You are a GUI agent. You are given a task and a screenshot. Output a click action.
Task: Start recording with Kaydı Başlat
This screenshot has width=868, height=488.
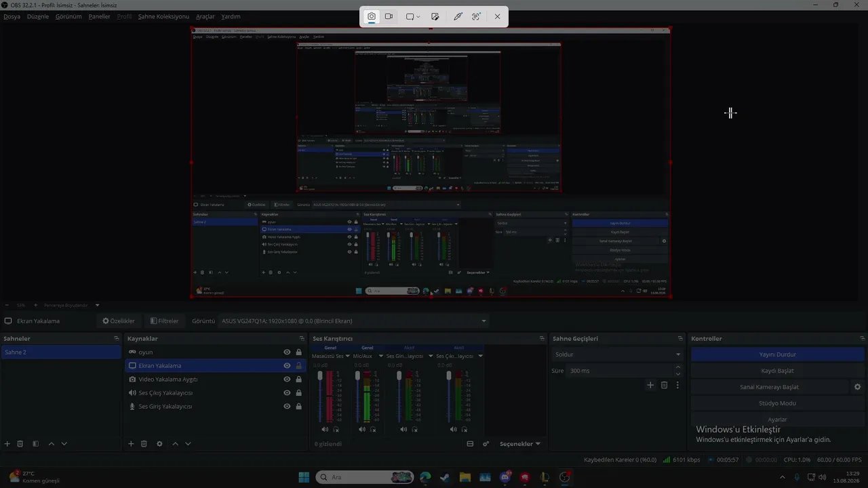778,371
